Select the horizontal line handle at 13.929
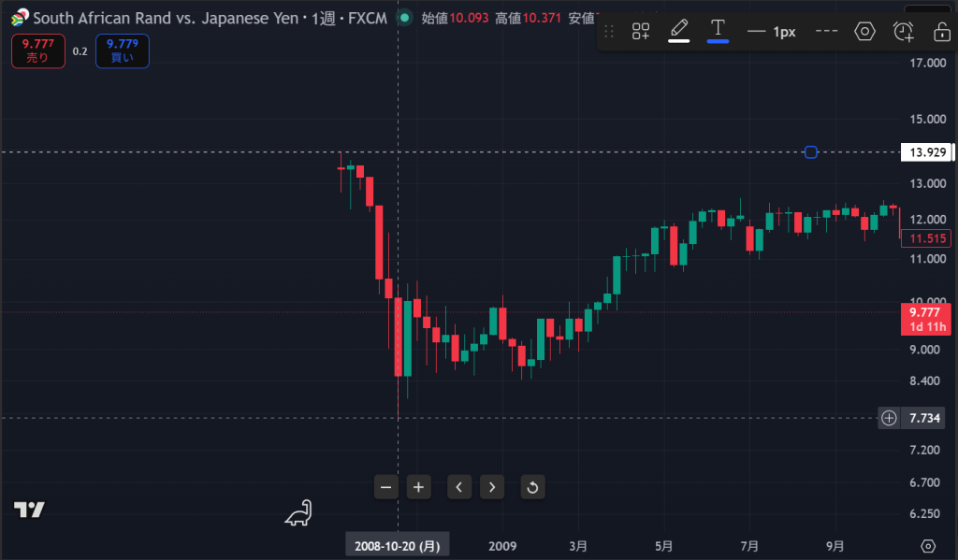Viewport: 958px width, 560px height. click(x=811, y=152)
